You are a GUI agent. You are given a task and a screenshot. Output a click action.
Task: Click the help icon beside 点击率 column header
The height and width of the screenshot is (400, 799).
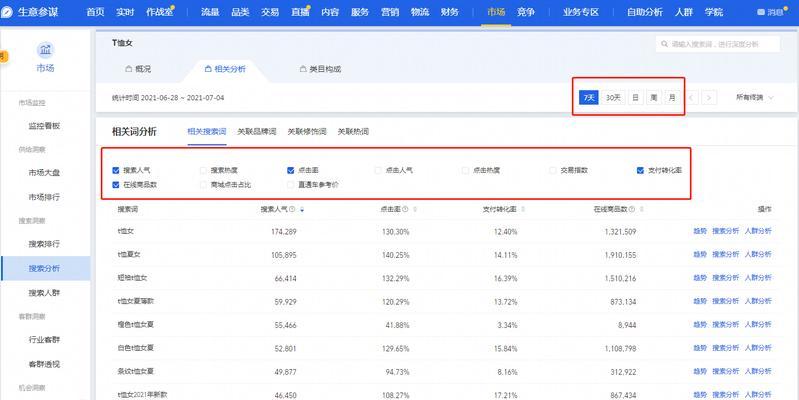tap(405, 209)
